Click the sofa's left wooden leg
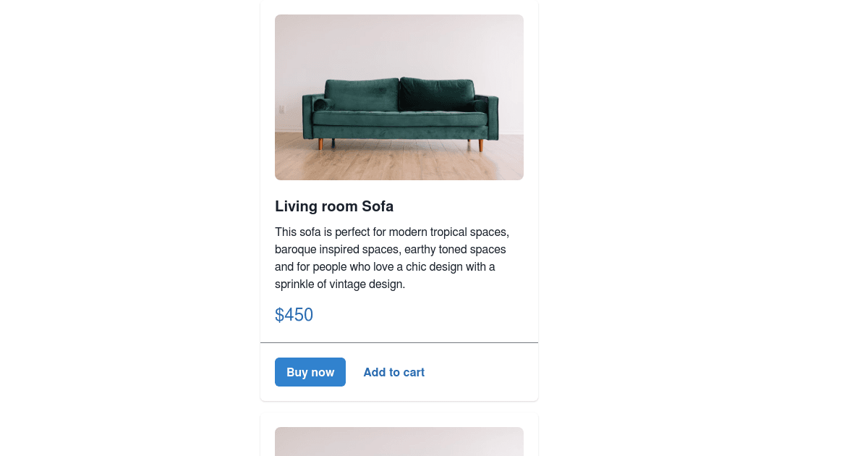 point(320,144)
